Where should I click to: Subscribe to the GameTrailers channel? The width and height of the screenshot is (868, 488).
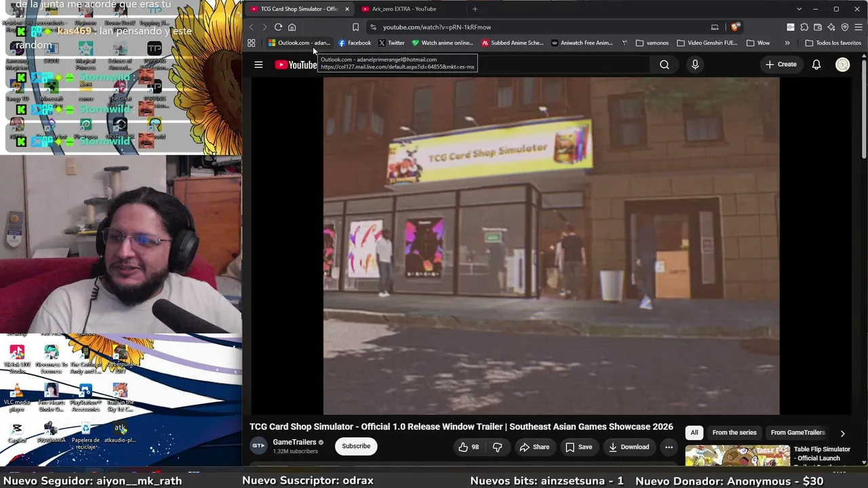coord(356,446)
